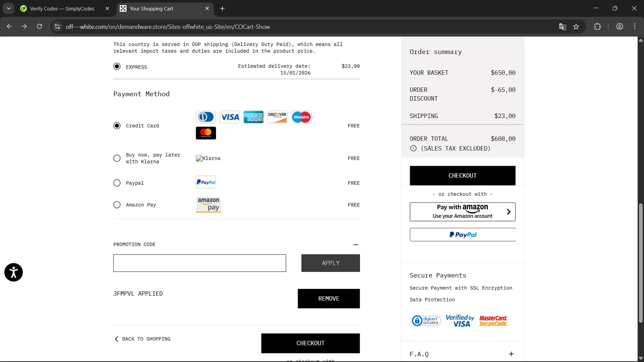Click the sales tax info icon
The height and width of the screenshot is (362, 644).
click(413, 148)
